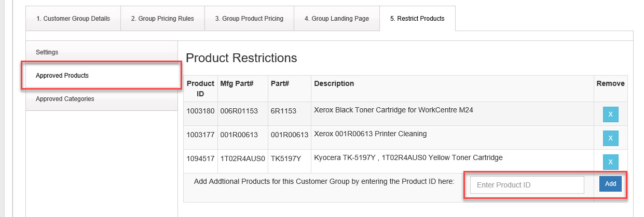The width and height of the screenshot is (644, 217).
Task: Open Approved Categories in side menu
Action: (65, 99)
